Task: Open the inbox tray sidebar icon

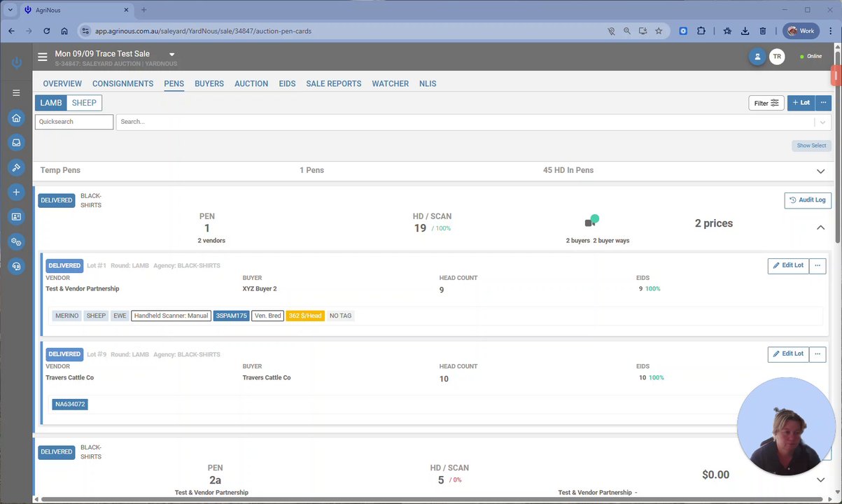Action: click(x=16, y=143)
